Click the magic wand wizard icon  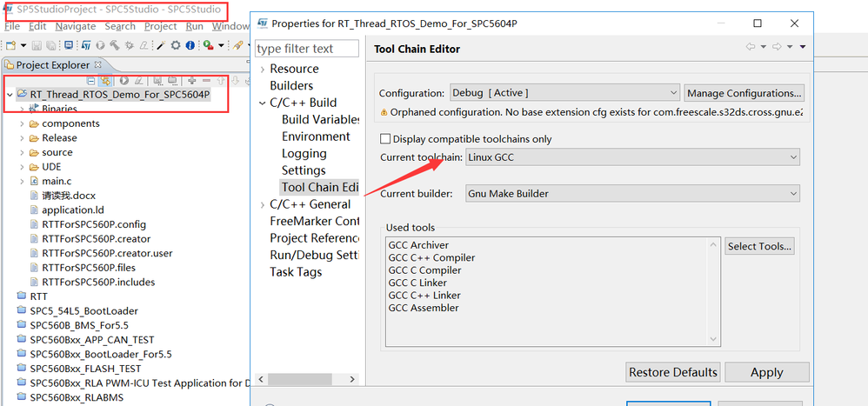(x=161, y=45)
